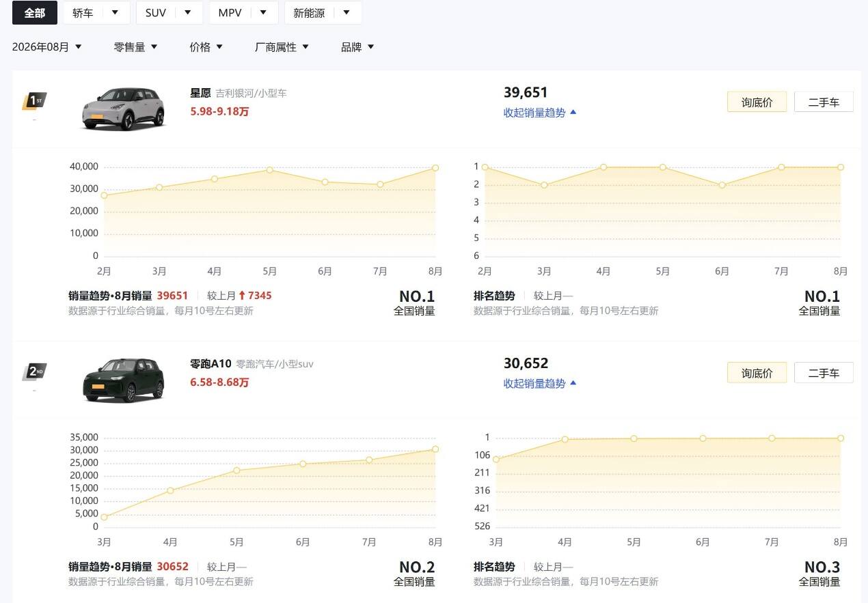This screenshot has height=603, width=868.
Task: Click 零跑A10 sales figure 30,652
Action: click(x=526, y=363)
